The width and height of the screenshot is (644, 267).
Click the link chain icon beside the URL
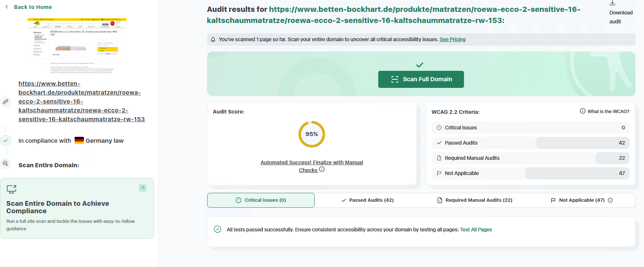click(x=6, y=101)
